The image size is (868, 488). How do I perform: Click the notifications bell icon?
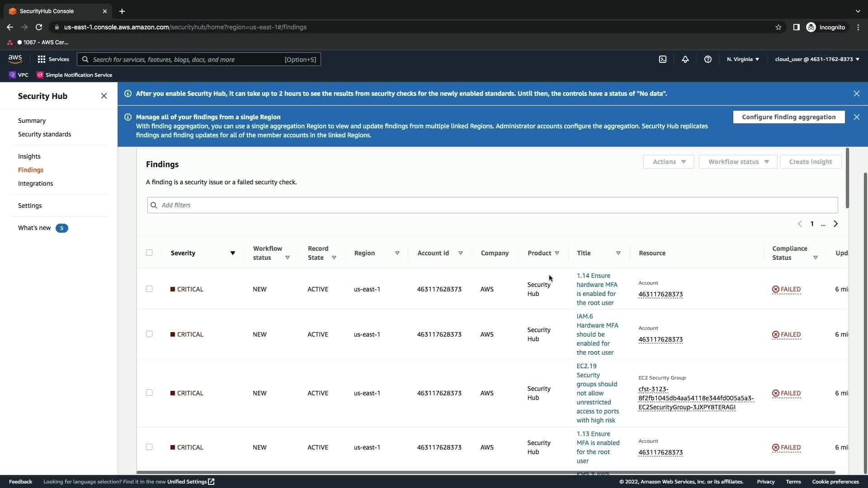[685, 59]
